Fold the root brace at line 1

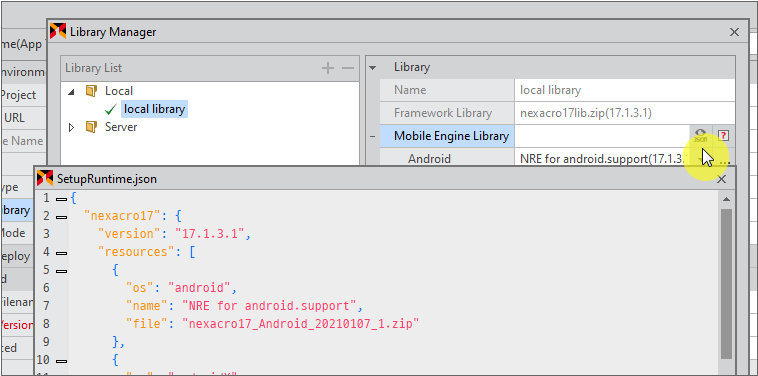[x=61, y=199]
